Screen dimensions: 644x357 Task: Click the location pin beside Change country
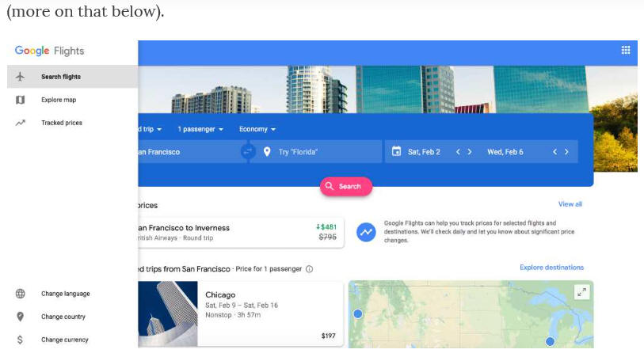pos(20,317)
